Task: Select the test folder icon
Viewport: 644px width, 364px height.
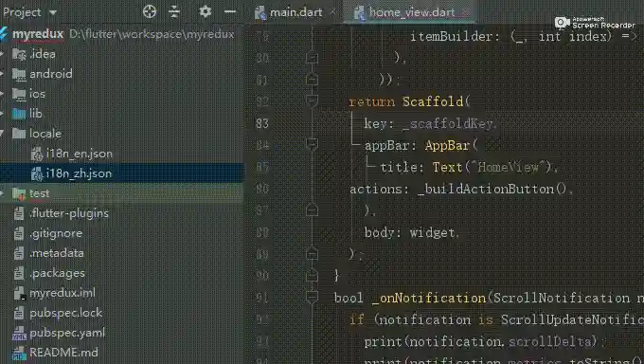Action: pos(19,193)
